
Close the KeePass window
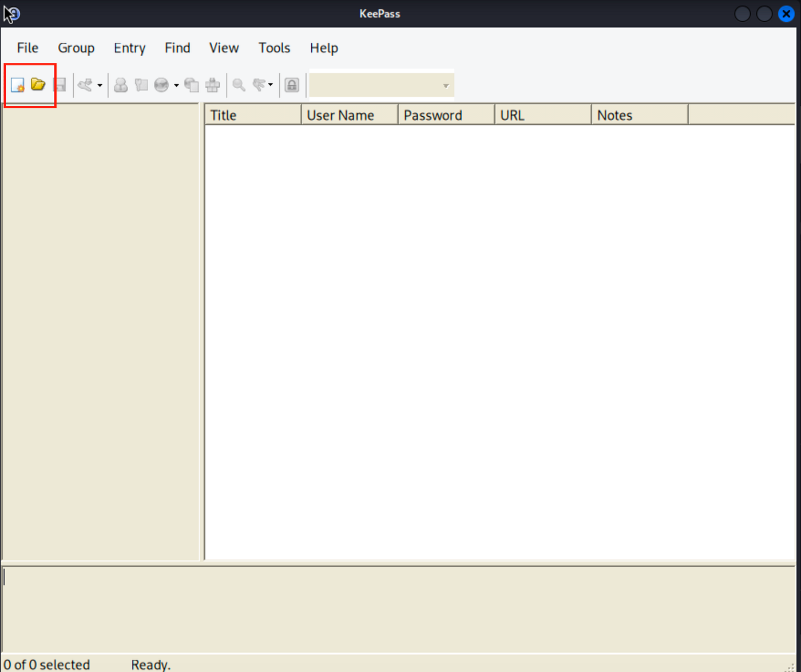coord(786,14)
